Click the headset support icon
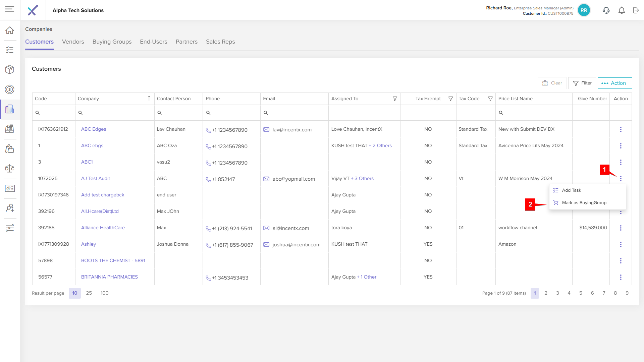This screenshot has height=362, width=644. click(606, 10)
